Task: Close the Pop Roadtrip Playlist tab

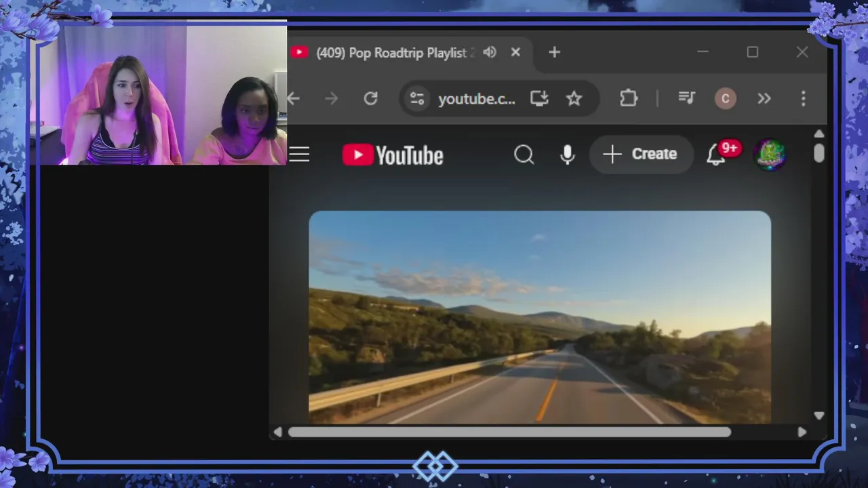Action: (x=515, y=52)
